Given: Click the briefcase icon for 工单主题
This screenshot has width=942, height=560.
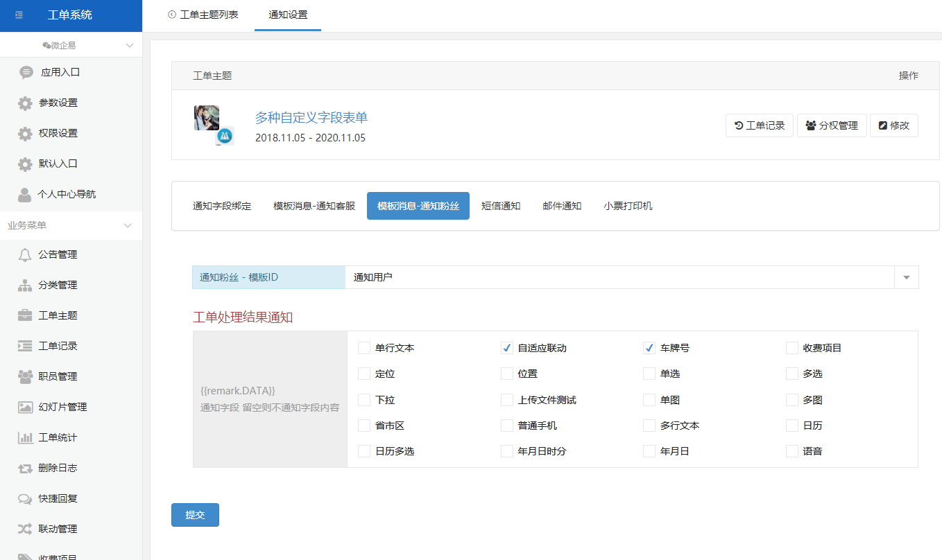Looking at the screenshot, I should click(25, 316).
